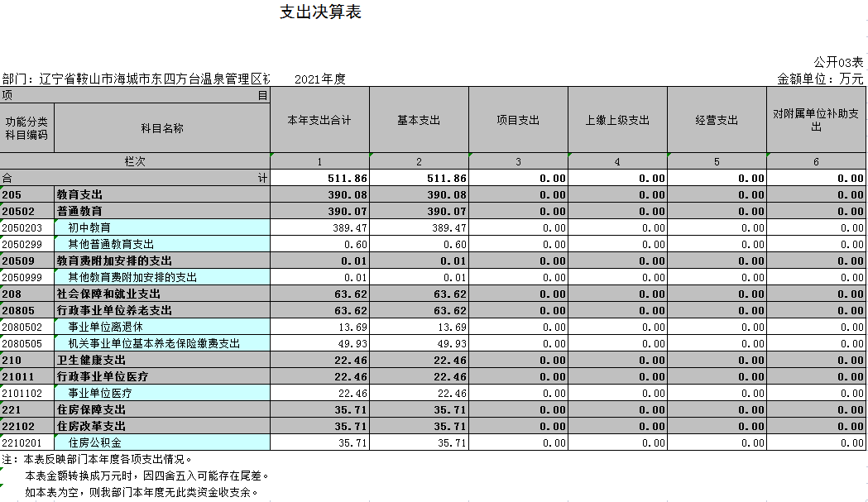Screen dimensions: 868x502
Task: Click the 本年支出合计 column header
Action: [x=319, y=120]
